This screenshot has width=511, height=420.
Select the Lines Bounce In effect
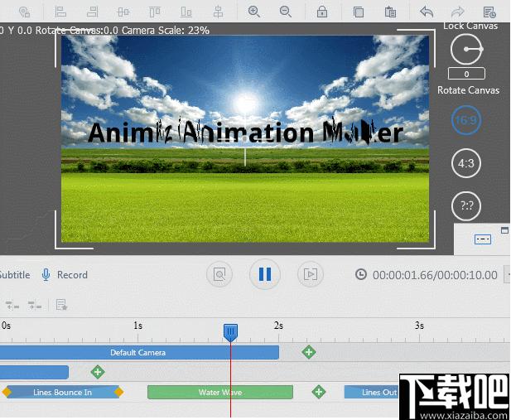tap(63, 392)
